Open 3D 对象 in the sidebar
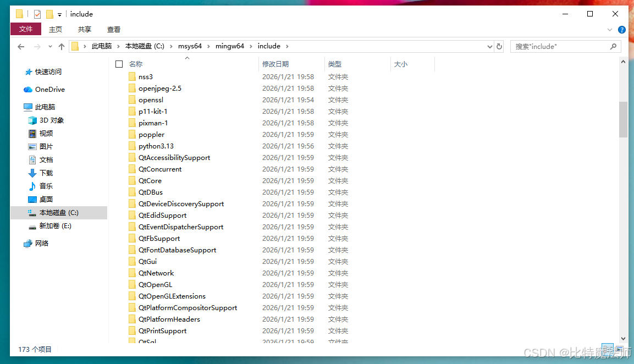Image resolution: width=634 pixels, height=364 pixels. 51,120
